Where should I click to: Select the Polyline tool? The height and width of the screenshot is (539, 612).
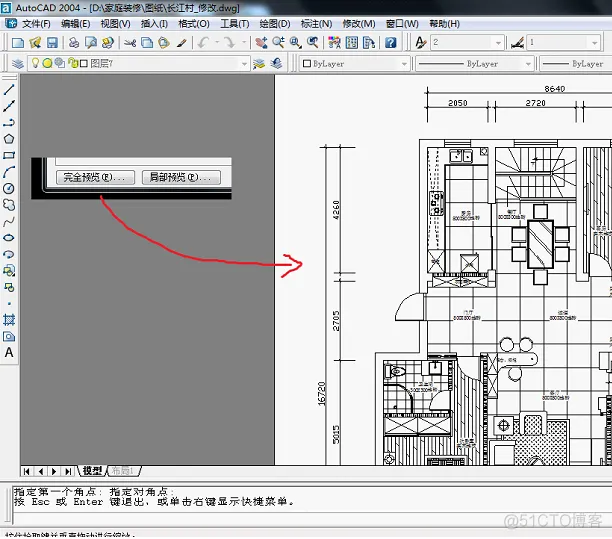tap(9, 122)
